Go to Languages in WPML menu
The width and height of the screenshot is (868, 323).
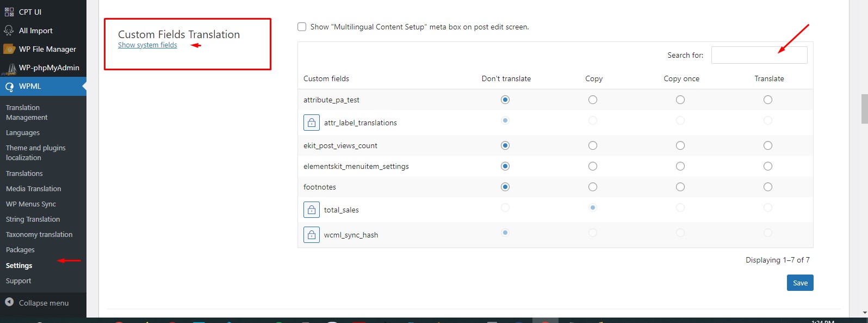pos(23,133)
